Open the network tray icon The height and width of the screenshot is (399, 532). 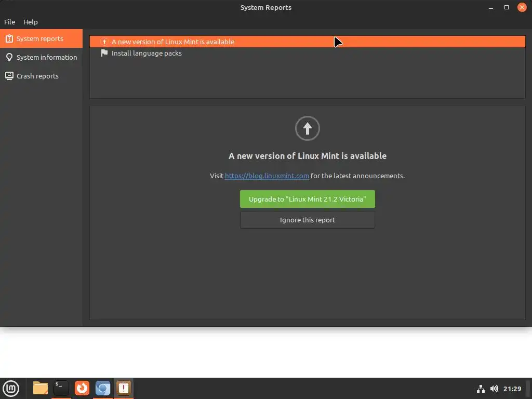(481, 389)
